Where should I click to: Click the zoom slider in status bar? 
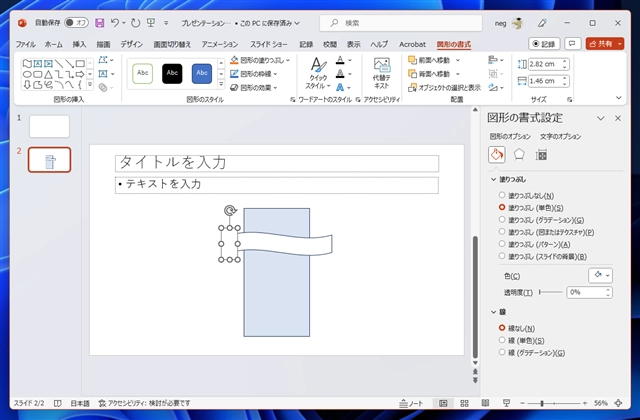pyautogui.click(x=553, y=403)
